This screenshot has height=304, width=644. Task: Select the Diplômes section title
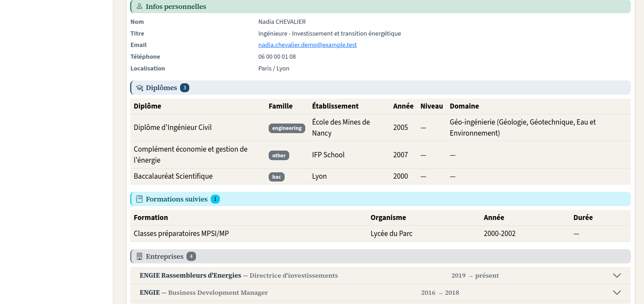pos(161,88)
